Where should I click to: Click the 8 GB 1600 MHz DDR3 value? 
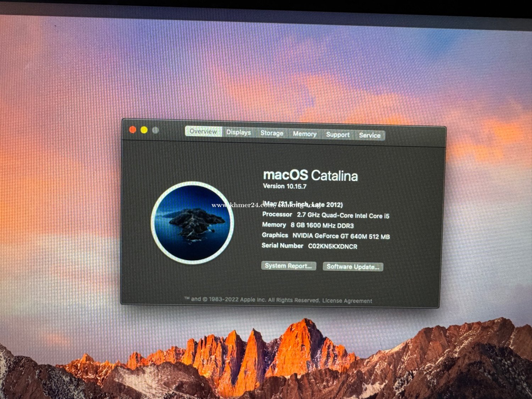[322, 226]
